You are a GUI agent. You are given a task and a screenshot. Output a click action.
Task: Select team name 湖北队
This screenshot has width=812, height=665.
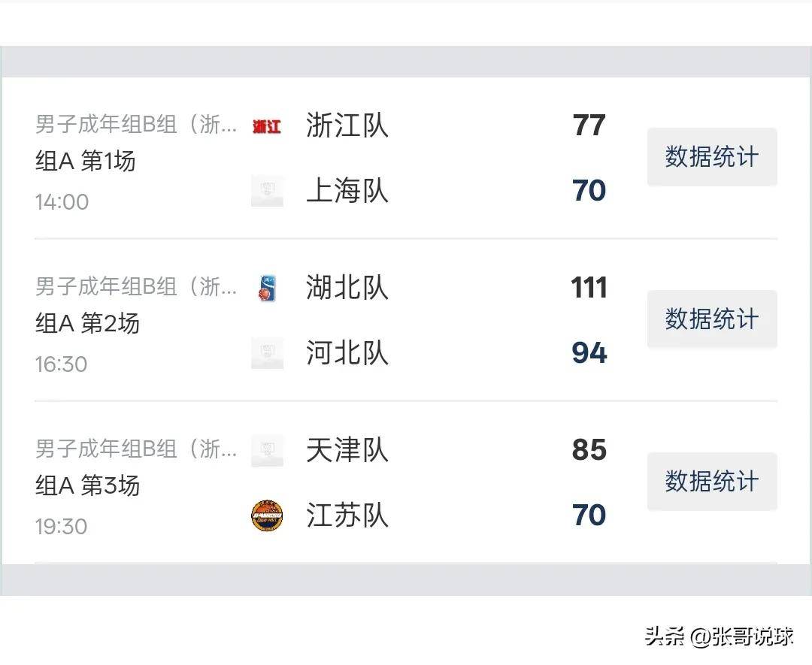point(347,288)
